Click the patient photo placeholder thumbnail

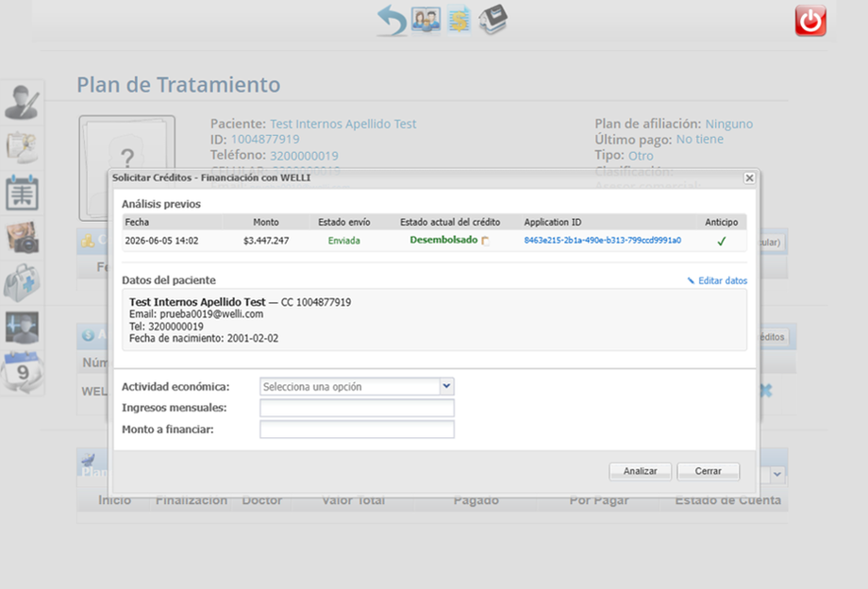tap(126, 168)
